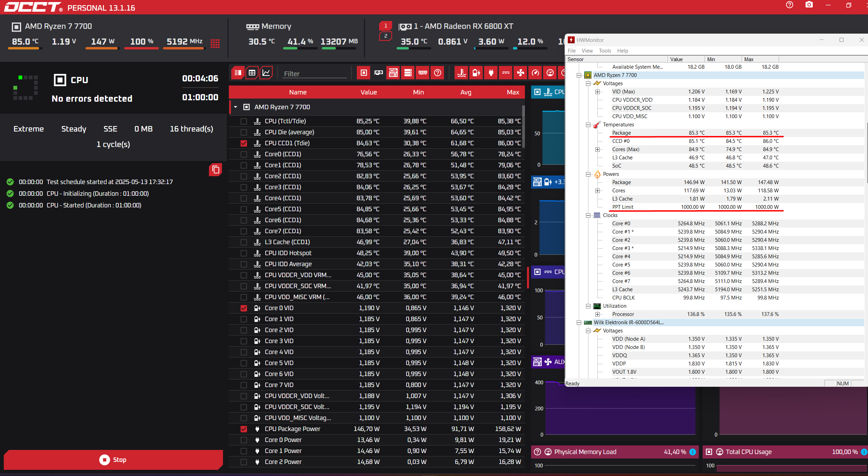
Task: Click the SSE instruction set label
Action: 110,129
